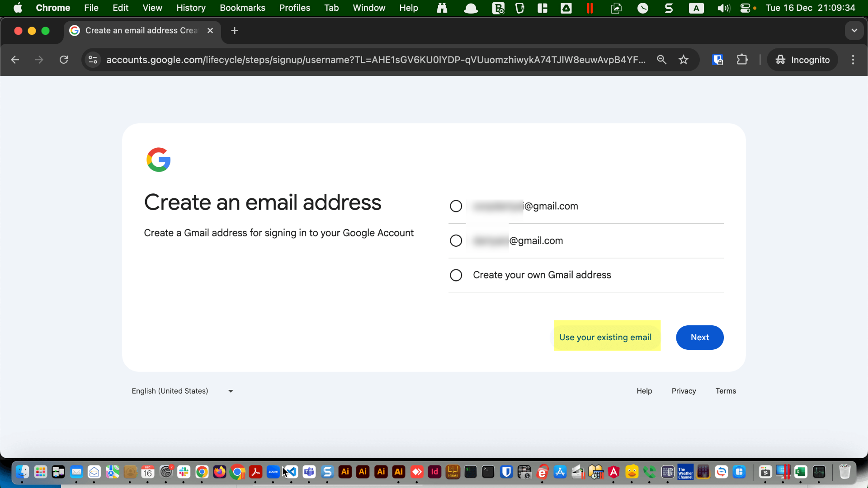The image size is (868, 488).
Task: Click the Next button
Action: point(699,337)
